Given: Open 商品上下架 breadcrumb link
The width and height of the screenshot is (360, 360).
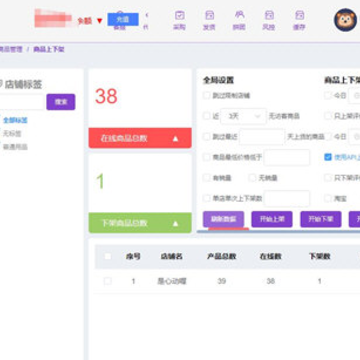Looking at the screenshot, I should pos(49,49).
